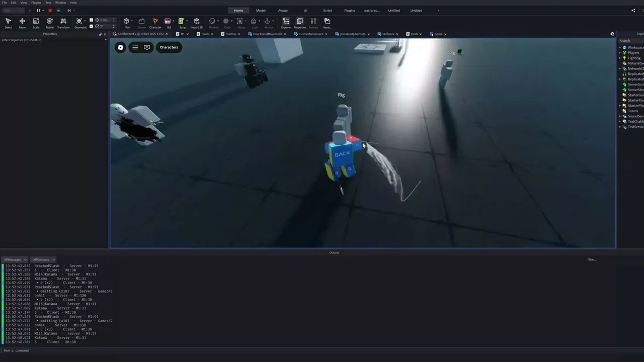Click the share icon at top right
Image resolution: width=644 pixels, height=362 pixels.
(x=633, y=11)
